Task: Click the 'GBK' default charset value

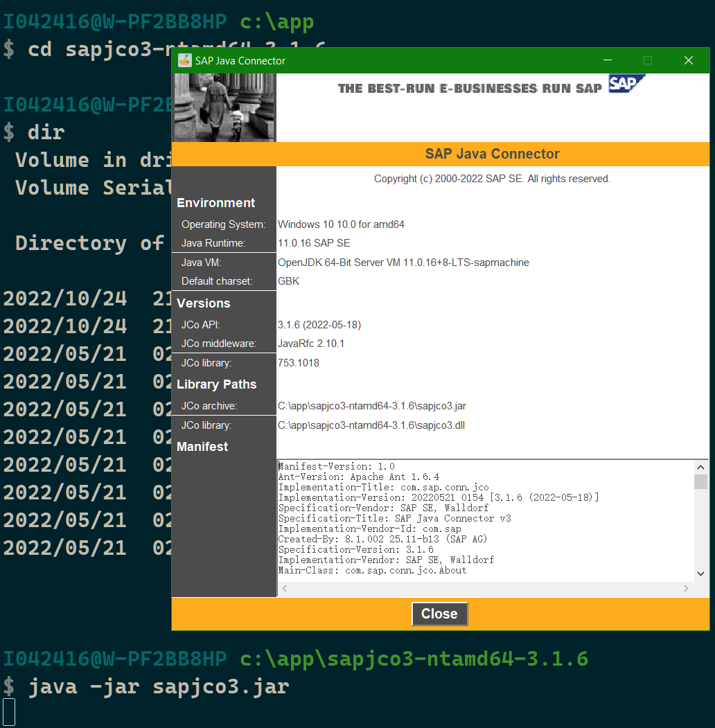Action: [x=288, y=281]
